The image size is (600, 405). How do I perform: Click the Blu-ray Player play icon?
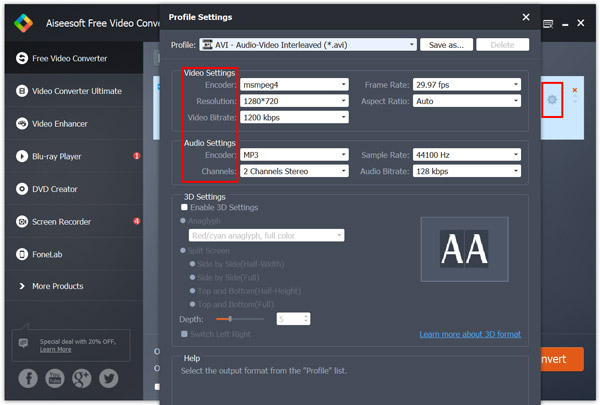(22, 156)
